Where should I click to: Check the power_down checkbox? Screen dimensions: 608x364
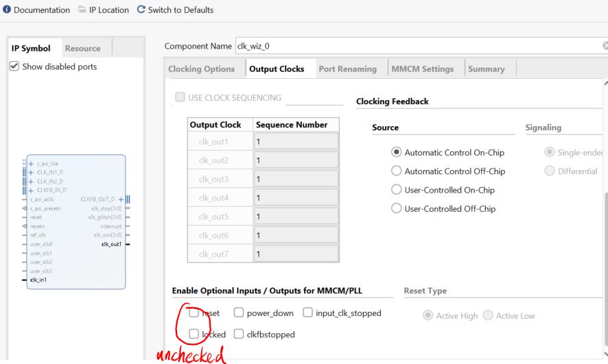pos(239,313)
